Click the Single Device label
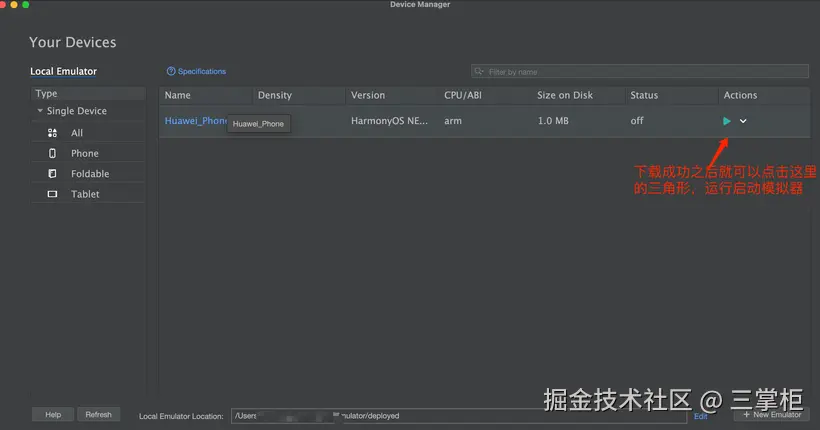Screen dimensions: 820x430 pyautogui.click(x=76, y=111)
